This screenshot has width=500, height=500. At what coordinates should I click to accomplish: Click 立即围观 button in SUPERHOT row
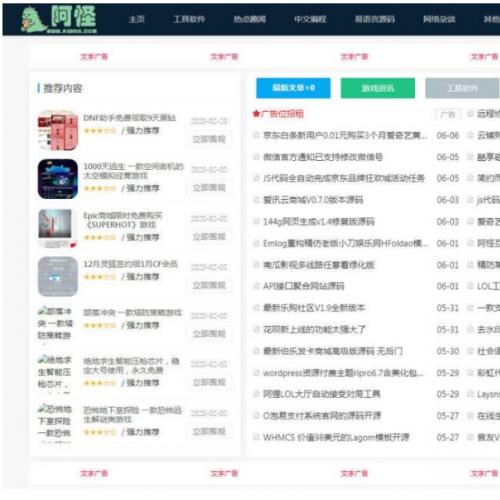coord(209,237)
